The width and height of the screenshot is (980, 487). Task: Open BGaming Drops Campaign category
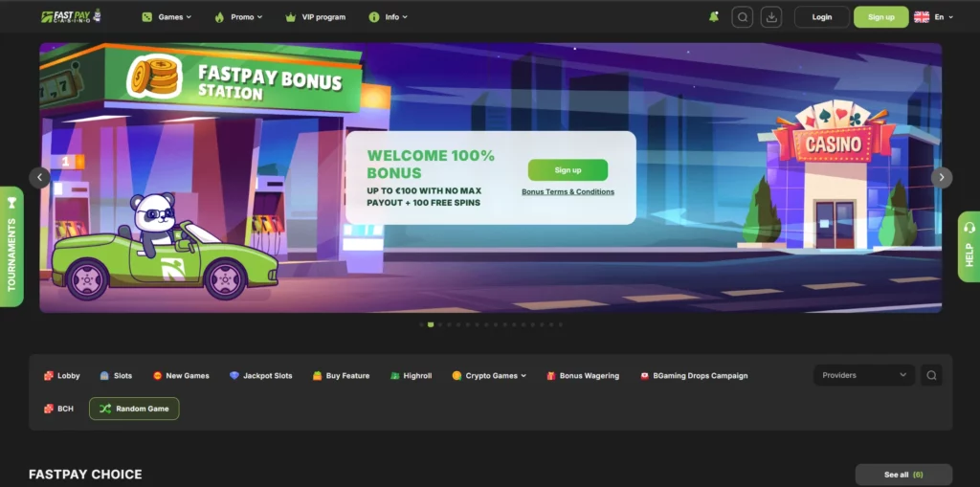pos(694,376)
